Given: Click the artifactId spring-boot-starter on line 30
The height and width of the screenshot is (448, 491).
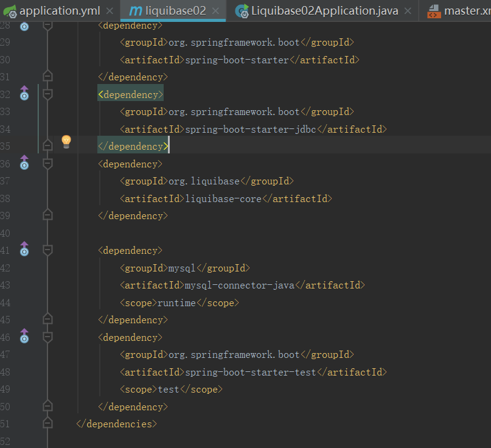Looking at the screenshot, I should (237, 60).
